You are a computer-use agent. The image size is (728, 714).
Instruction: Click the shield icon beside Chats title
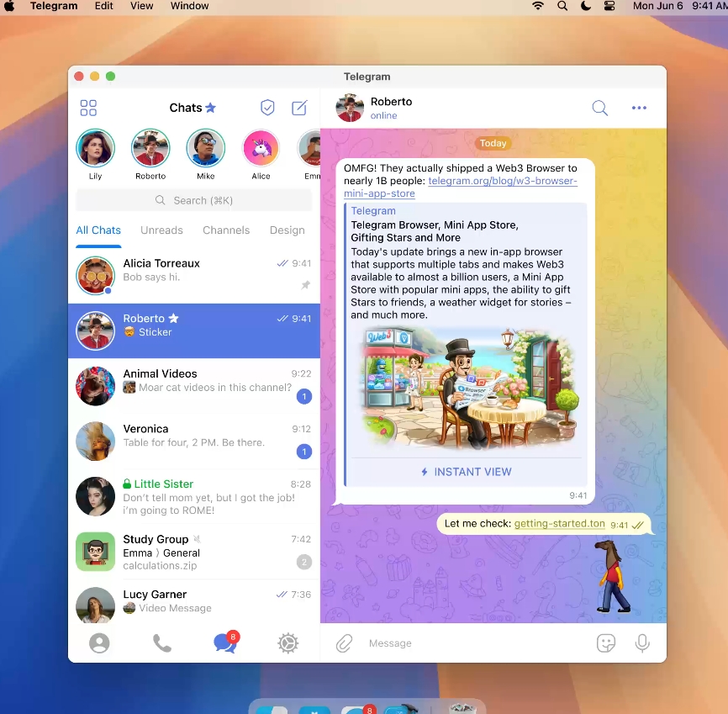267,108
